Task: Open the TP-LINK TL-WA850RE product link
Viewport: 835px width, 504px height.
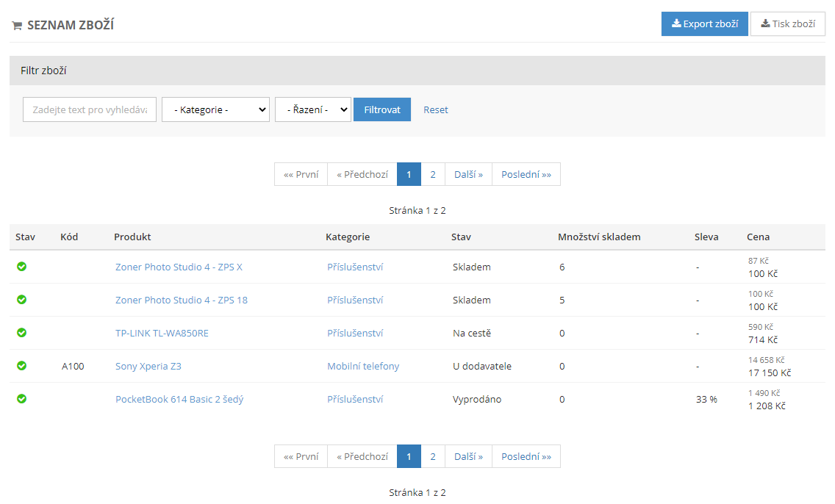Action: pyautogui.click(x=162, y=333)
